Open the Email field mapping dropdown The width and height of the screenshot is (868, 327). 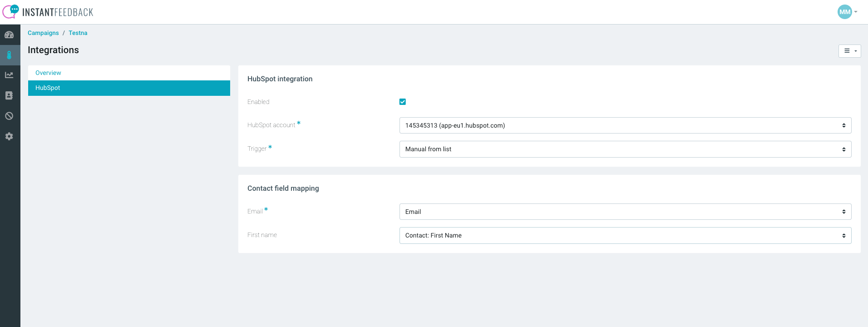pos(625,212)
